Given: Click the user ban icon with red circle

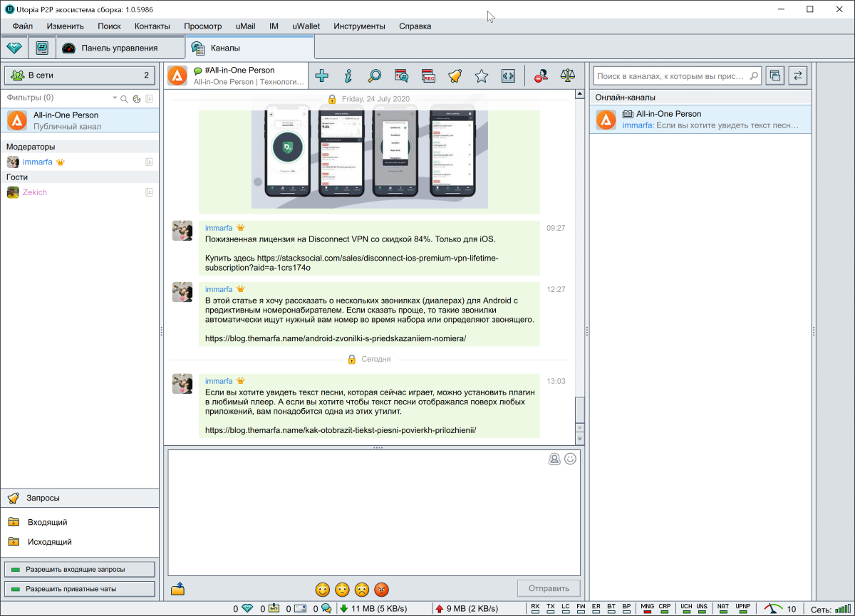Looking at the screenshot, I should click(x=541, y=75).
